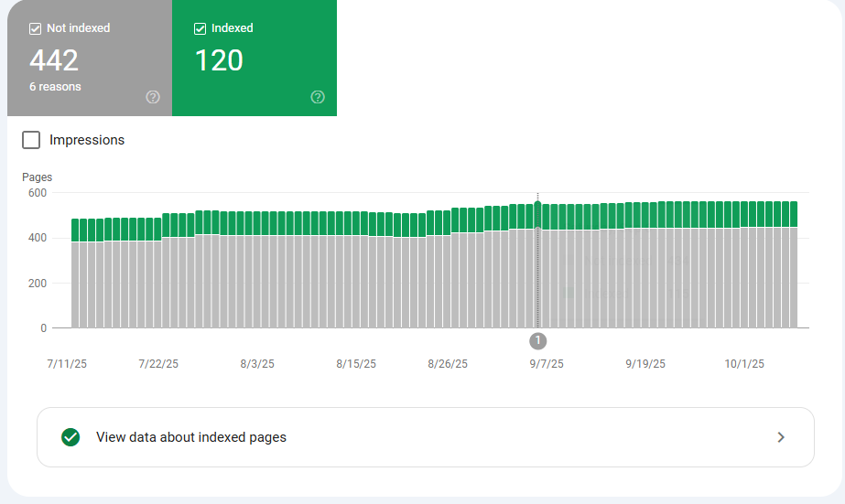Open the help icon on Indexed card
Screen dimensions: 845x504
click(x=318, y=97)
